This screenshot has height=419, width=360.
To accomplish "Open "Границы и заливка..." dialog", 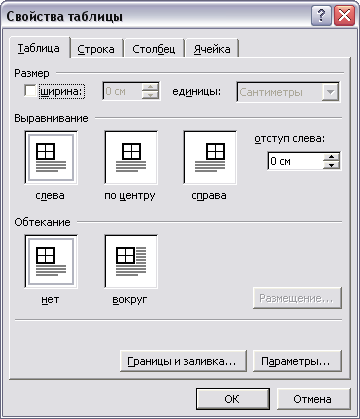I will coord(183,361).
